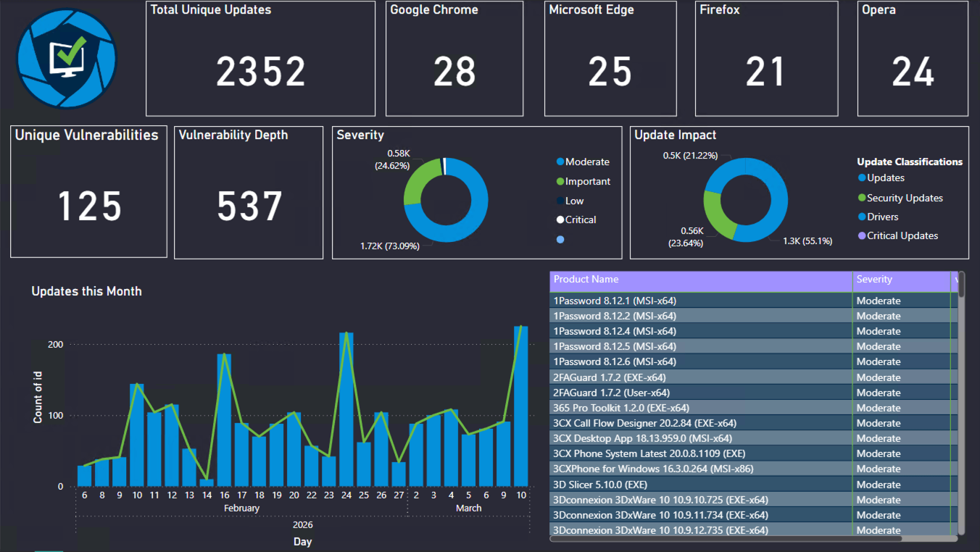
Task: Select the Drivers legend item
Action: 861,217
